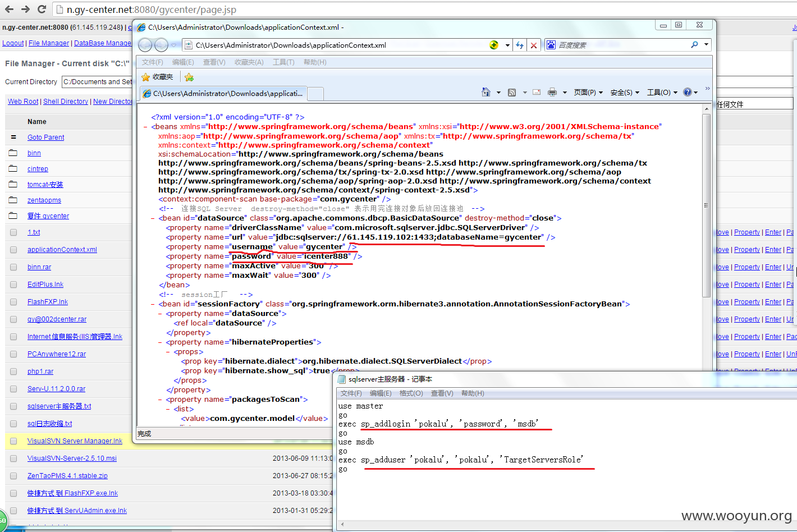The width and height of the screenshot is (797, 532).
Task: Open File Manager link
Action: pos(49,43)
